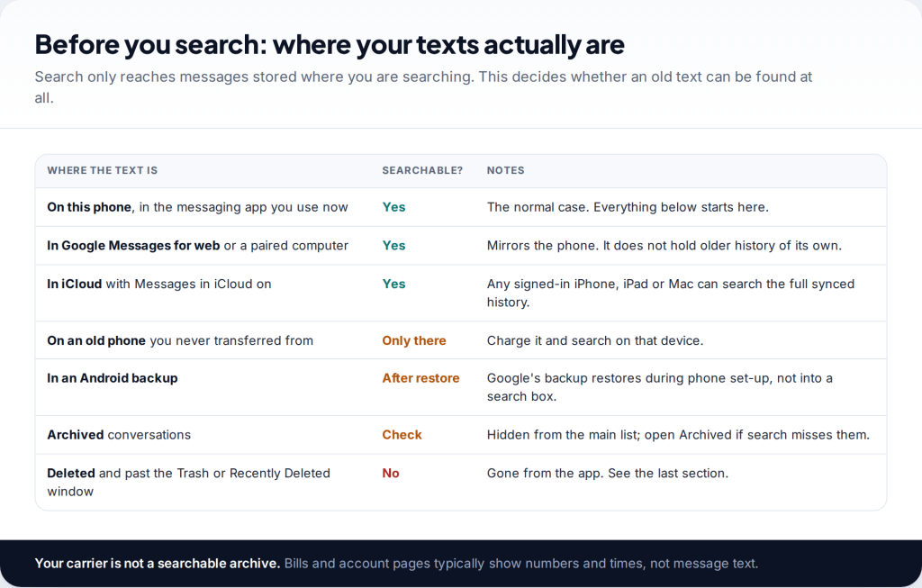The width and height of the screenshot is (922, 588).
Task: Click the 'In an Android backup' row label
Action: pos(113,378)
